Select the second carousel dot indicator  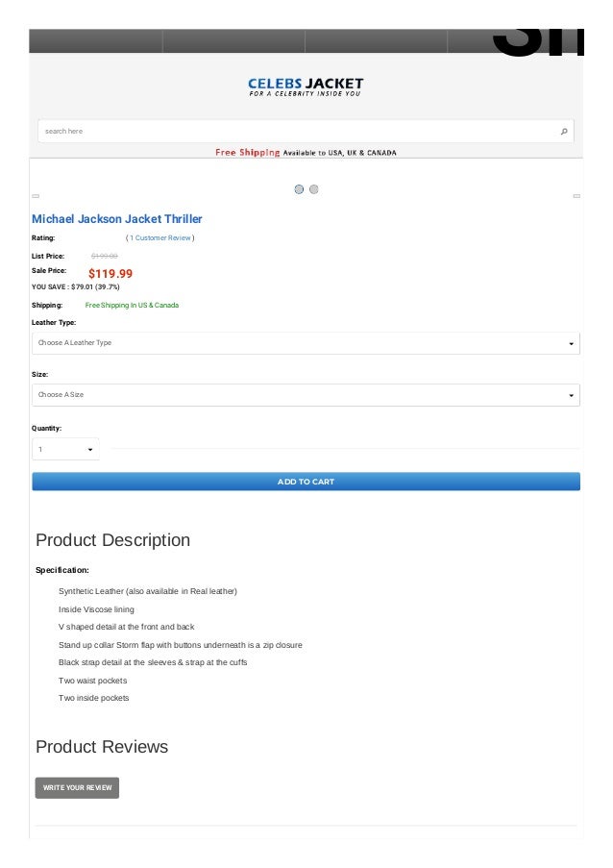click(x=313, y=189)
